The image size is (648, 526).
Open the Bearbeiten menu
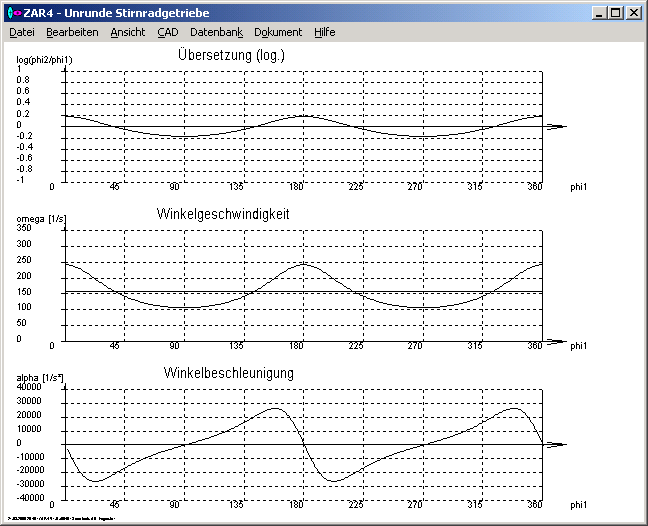point(72,32)
